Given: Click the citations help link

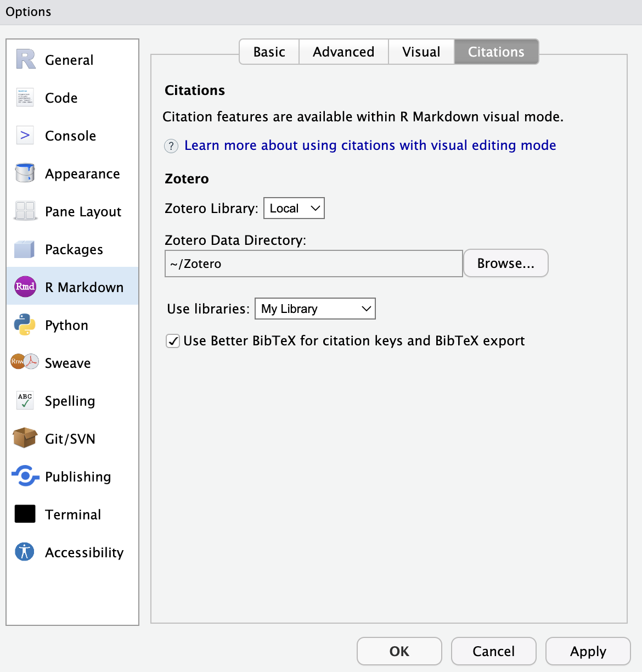Looking at the screenshot, I should click(370, 145).
